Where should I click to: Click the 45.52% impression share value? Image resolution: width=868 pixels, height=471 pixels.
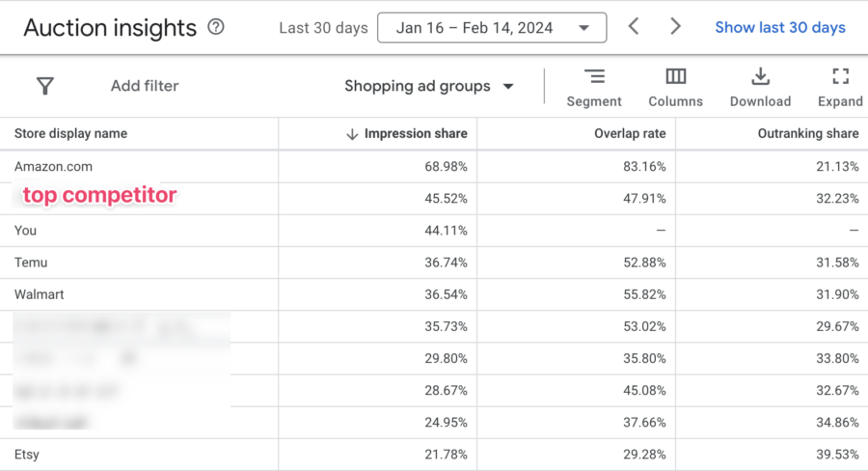[x=446, y=199]
